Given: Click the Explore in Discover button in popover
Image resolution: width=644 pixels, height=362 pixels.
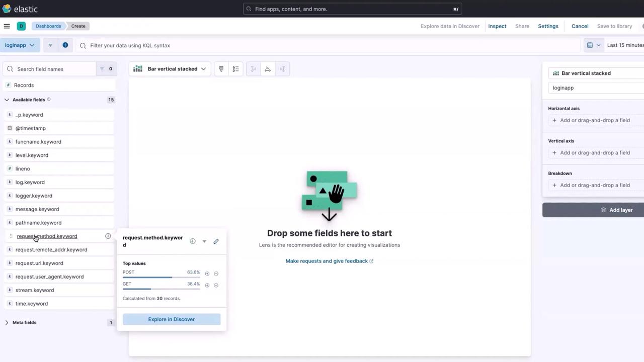Looking at the screenshot, I should click(x=172, y=319).
